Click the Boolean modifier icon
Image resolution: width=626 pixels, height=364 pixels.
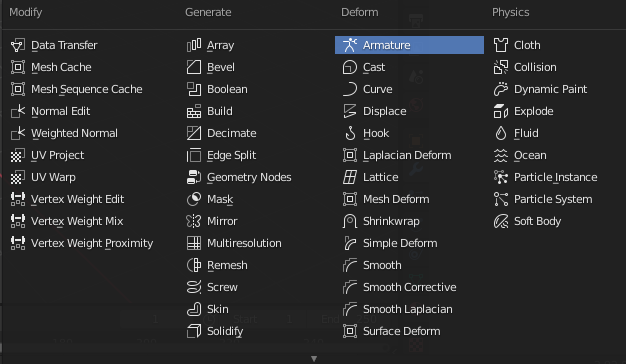(x=194, y=89)
